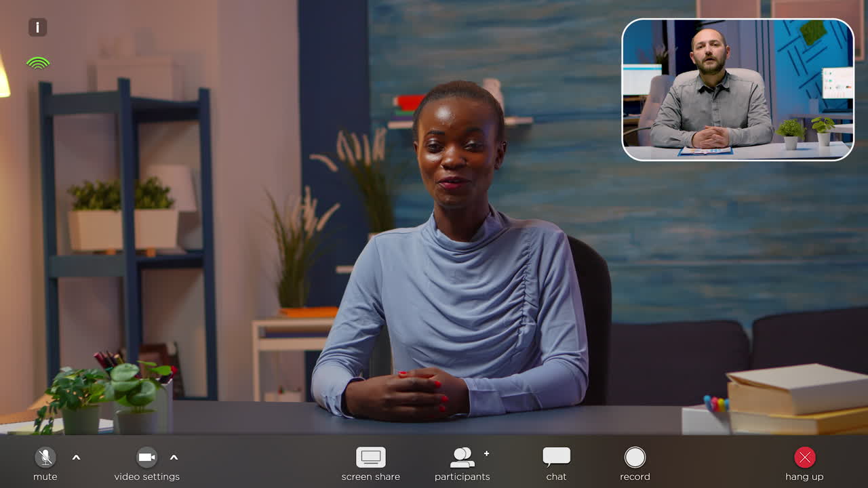This screenshot has width=868, height=488.
Task: Click the "video settings" label
Action: coord(147,476)
